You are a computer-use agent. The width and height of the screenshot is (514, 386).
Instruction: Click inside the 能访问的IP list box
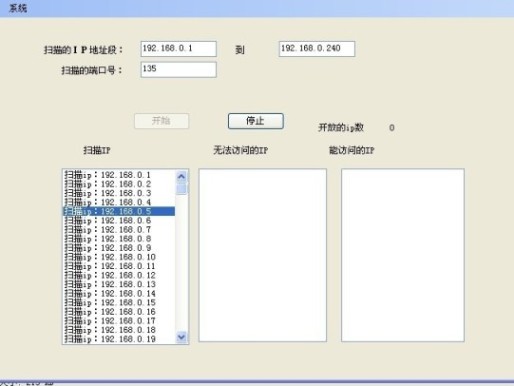point(403,255)
